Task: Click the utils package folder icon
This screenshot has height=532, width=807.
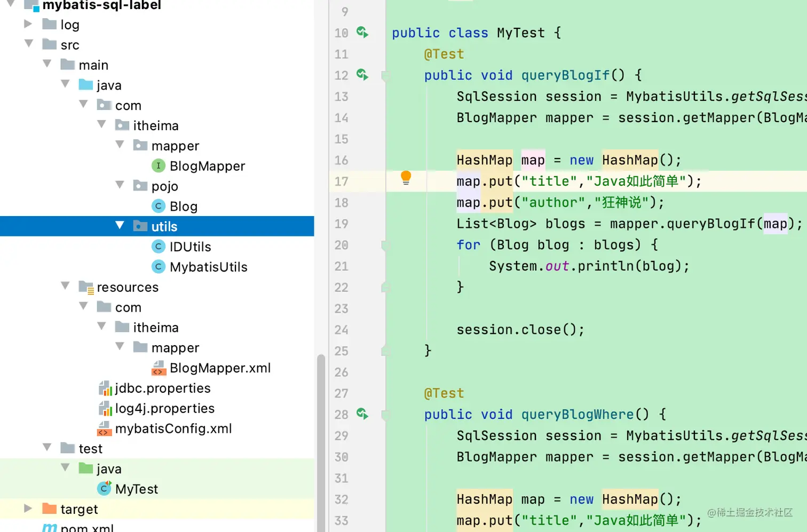Action: 140,226
